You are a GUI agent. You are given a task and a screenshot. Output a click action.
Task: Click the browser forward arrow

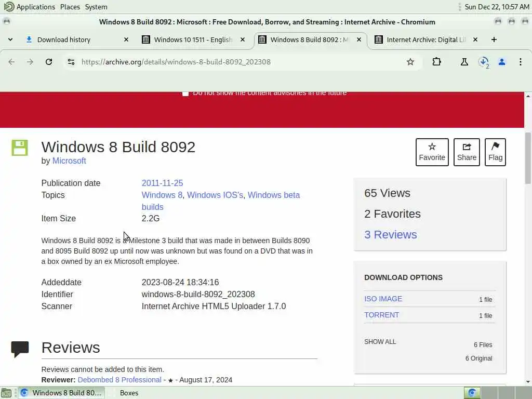pos(30,62)
